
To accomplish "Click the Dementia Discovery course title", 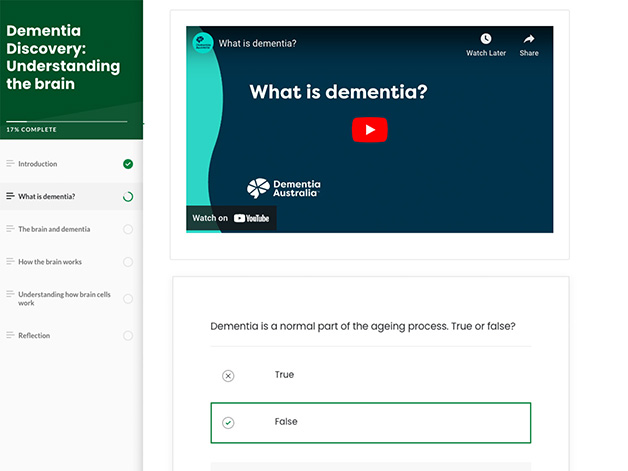I will (62, 58).
